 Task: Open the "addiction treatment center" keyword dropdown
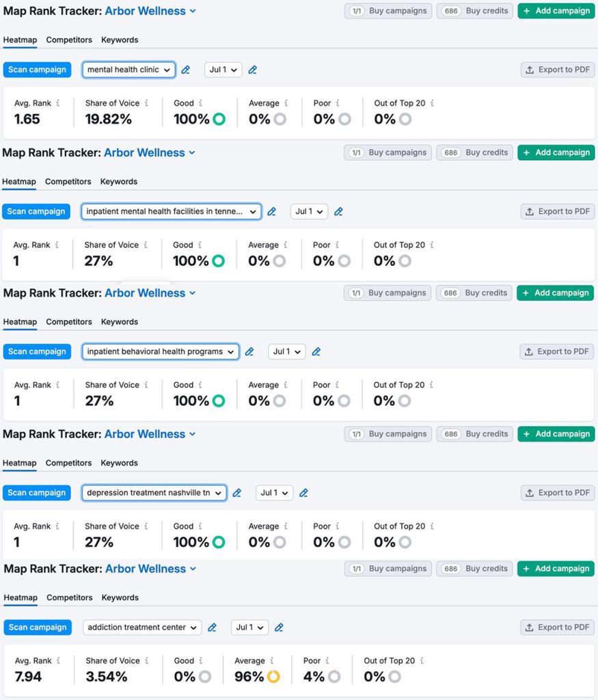click(142, 628)
